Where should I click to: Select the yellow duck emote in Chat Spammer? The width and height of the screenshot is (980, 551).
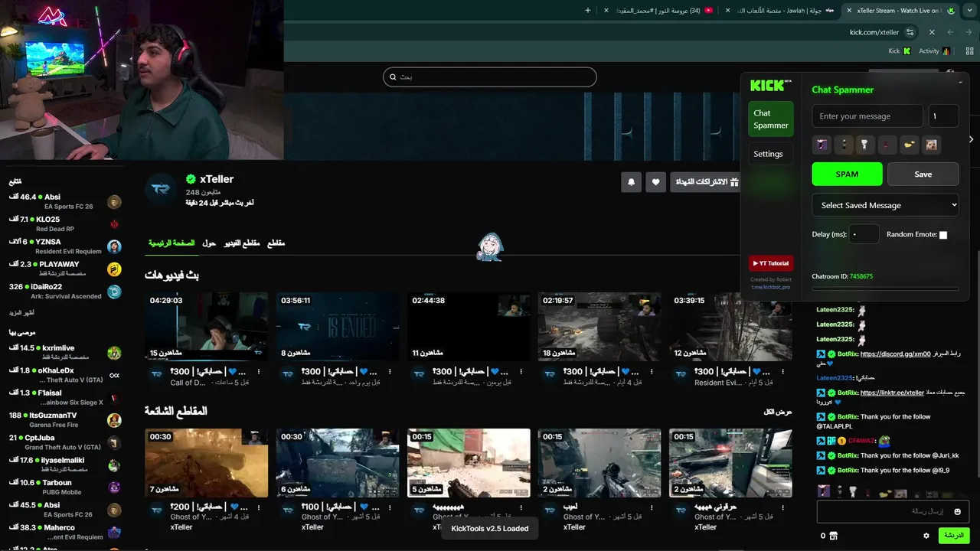(909, 145)
